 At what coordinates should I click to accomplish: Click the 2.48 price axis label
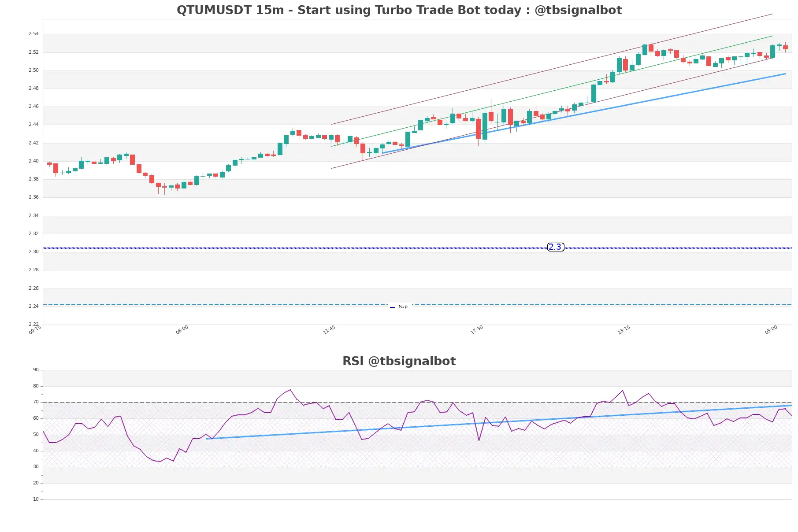pyautogui.click(x=33, y=88)
